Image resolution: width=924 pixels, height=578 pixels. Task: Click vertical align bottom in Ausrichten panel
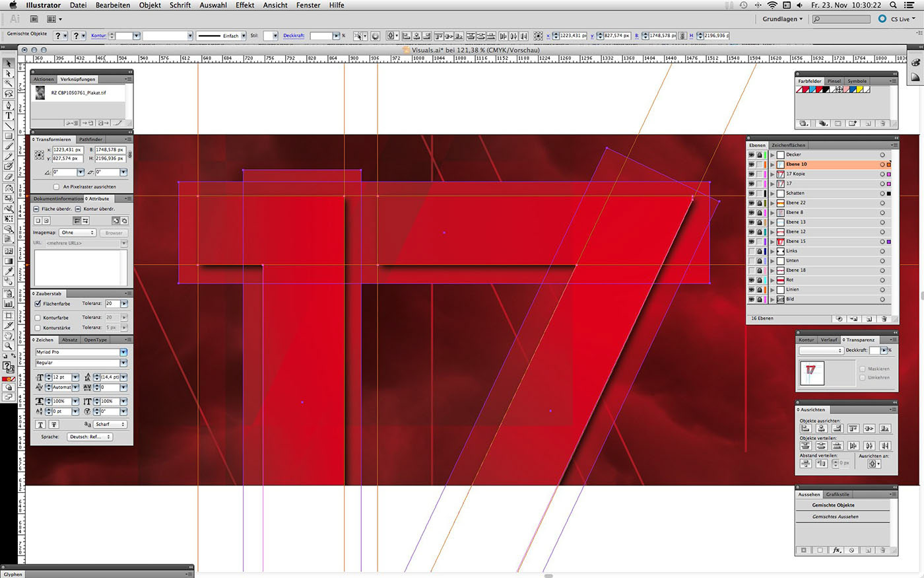885,428
